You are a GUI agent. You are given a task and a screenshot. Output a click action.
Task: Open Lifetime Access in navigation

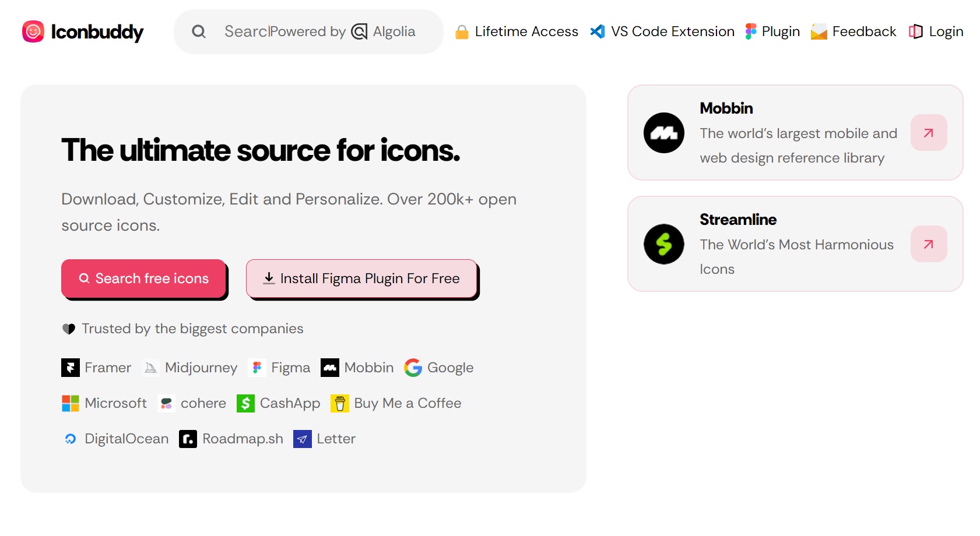point(517,31)
